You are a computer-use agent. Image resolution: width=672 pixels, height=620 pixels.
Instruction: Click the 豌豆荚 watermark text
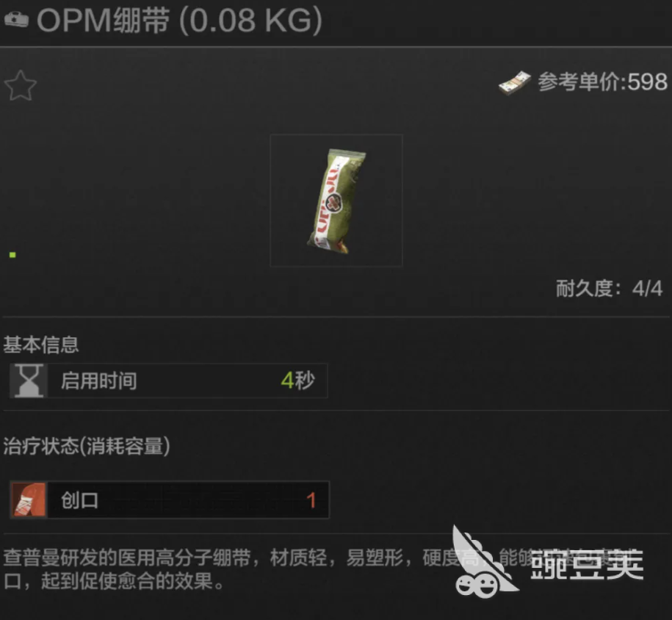(x=587, y=564)
